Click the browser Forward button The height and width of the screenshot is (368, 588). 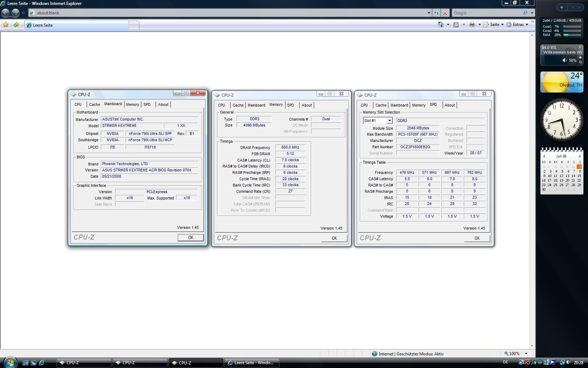click(15, 13)
